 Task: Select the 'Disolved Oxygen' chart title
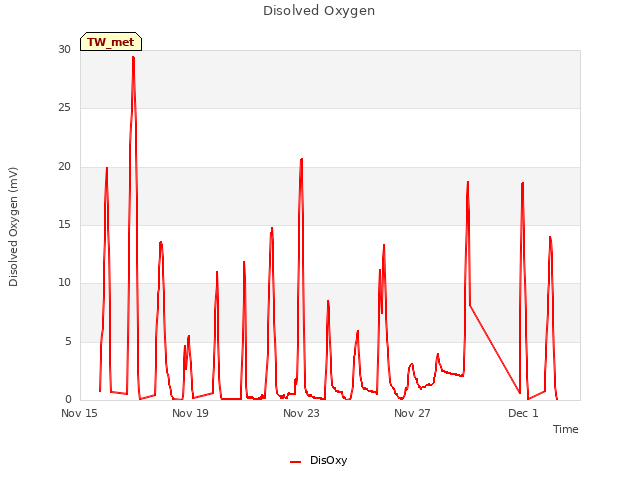tap(319, 11)
